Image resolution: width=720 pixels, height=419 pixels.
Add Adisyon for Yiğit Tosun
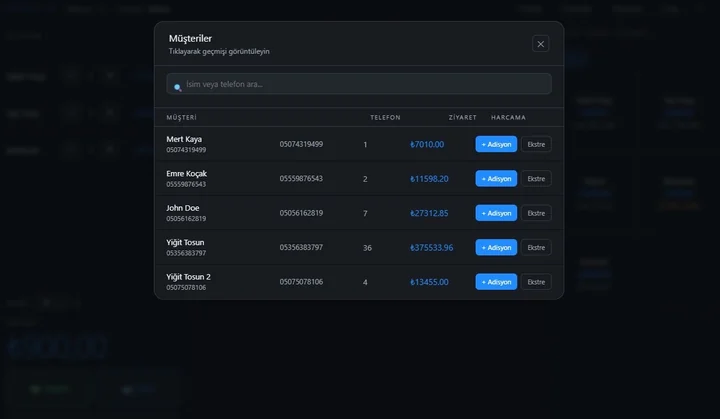496,248
